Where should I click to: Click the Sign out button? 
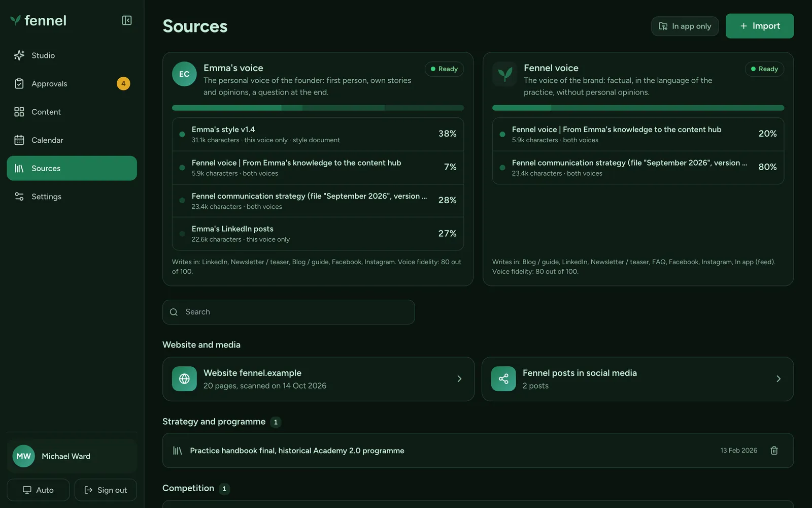(x=106, y=490)
